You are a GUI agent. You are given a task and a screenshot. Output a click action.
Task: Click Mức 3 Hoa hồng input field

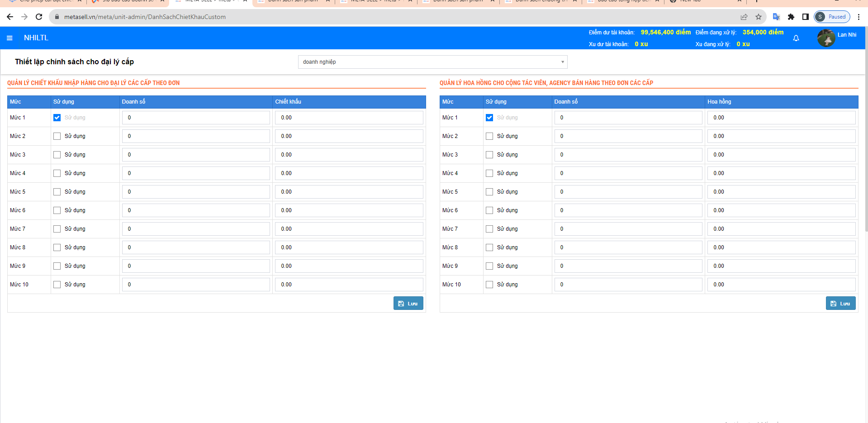[781, 155]
